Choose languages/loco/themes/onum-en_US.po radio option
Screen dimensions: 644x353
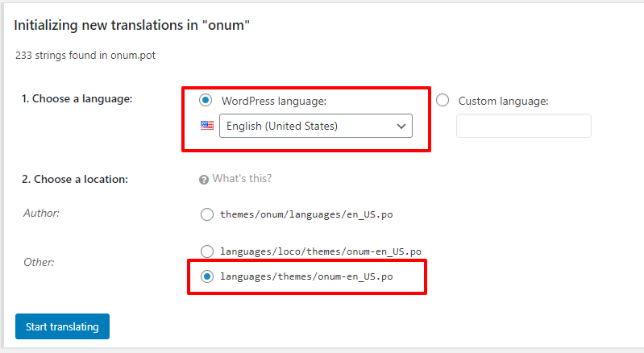pos(206,251)
